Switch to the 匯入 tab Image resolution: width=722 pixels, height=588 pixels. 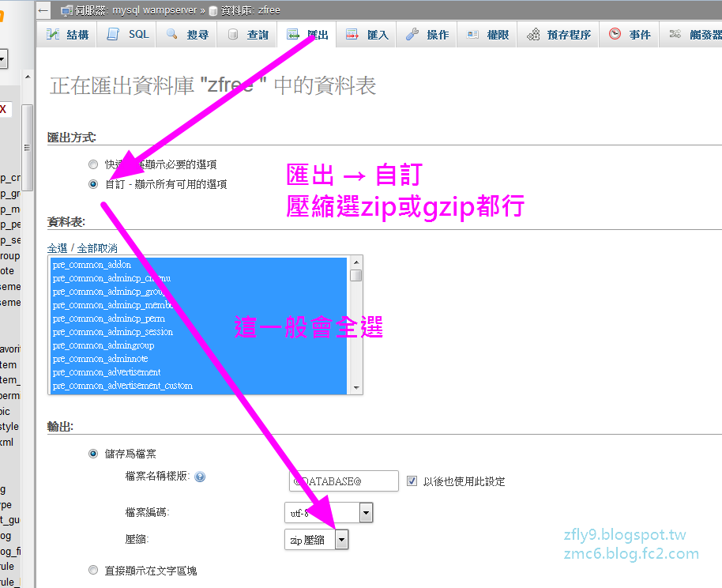[x=367, y=35]
